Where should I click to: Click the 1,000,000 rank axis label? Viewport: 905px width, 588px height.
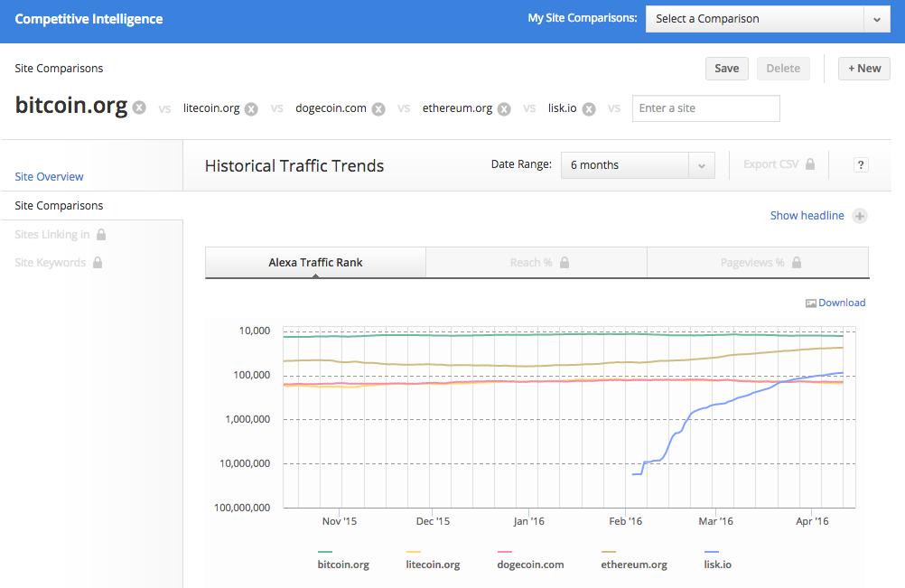click(x=247, y=419)
